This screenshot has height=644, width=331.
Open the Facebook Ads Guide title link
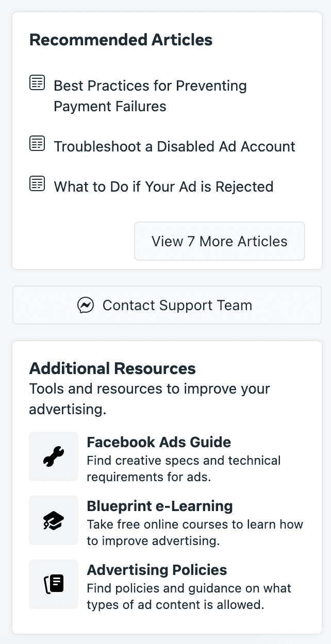pos(159,442)
